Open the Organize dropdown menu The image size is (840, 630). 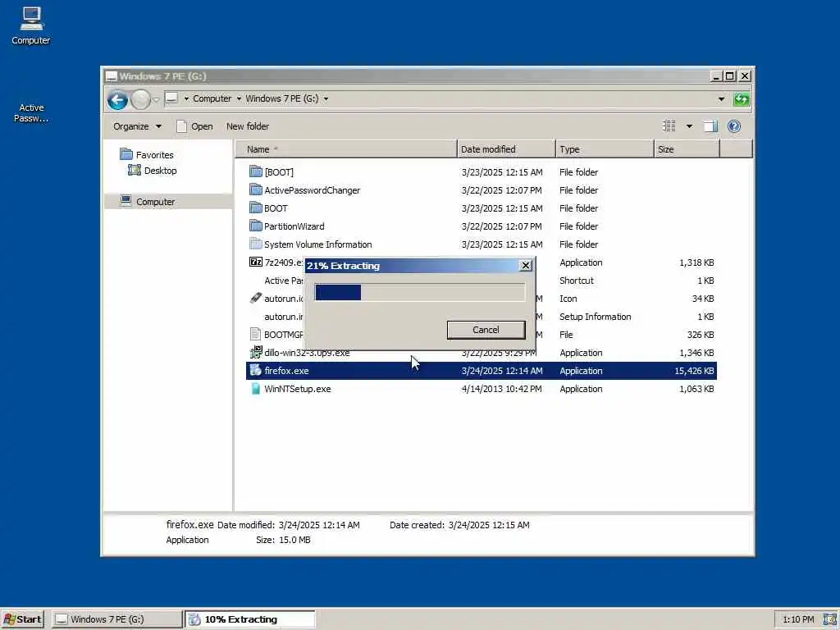137,126
